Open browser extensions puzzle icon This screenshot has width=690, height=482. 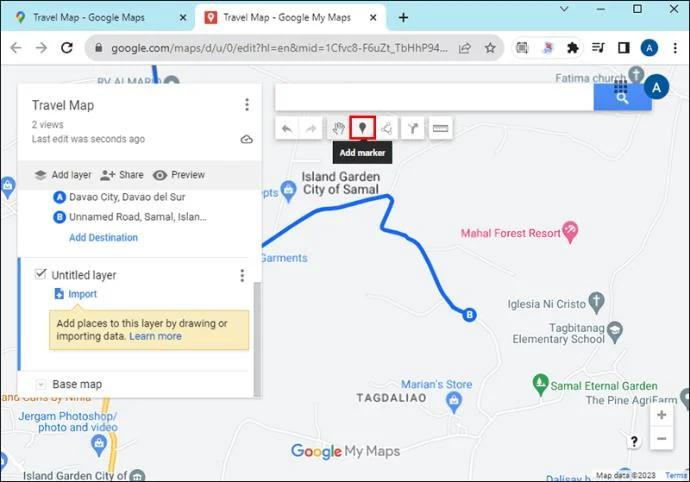[x=572, y=48]
